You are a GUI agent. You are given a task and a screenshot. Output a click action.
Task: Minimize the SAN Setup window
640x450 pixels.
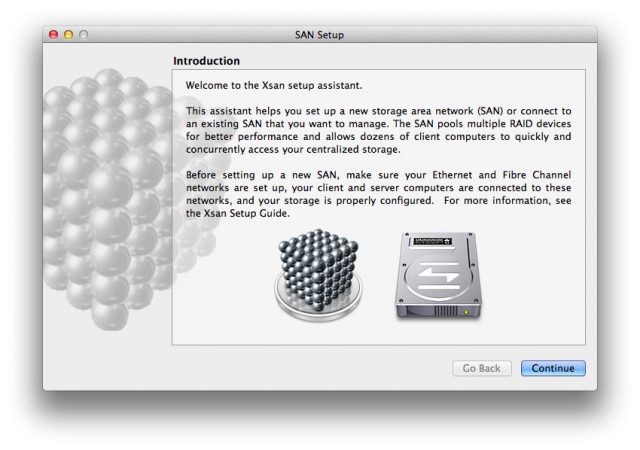pyautogui.click(x=69, y=35)
